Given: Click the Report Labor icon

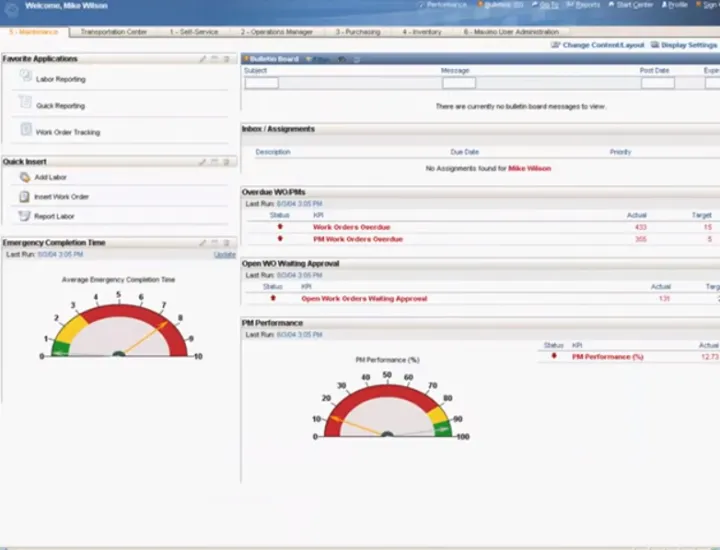Looking at the screenshot, I should coord(22,215).
